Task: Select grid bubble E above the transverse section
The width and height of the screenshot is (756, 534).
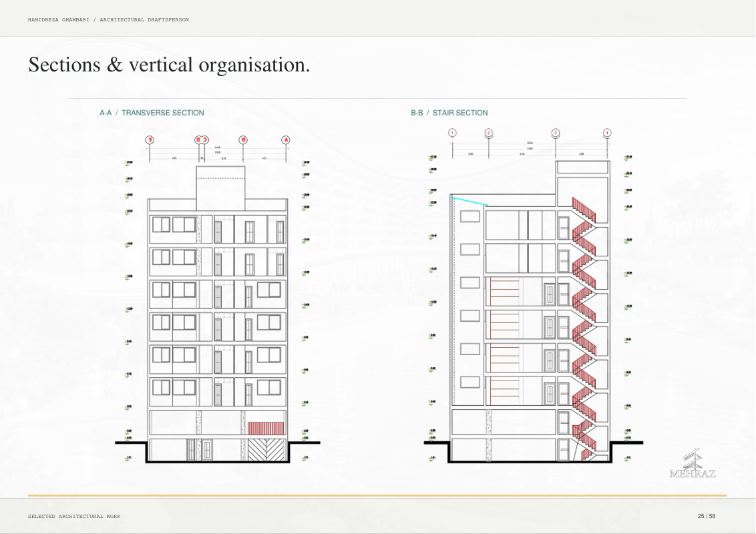Action: (x=150, y=140)
